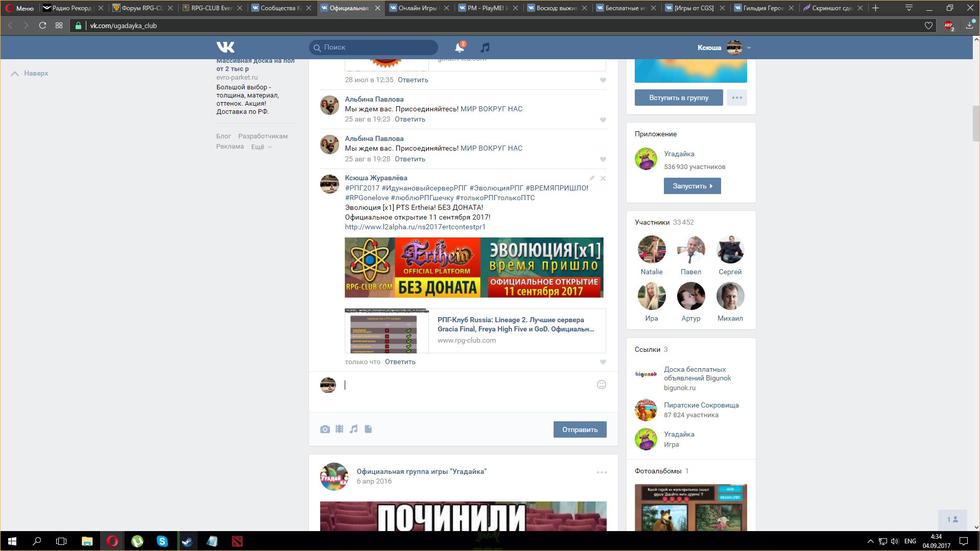Switch to the Форум RPG-CL tab
This screenshot has height=551, width=980.
[x=142, y=8]
